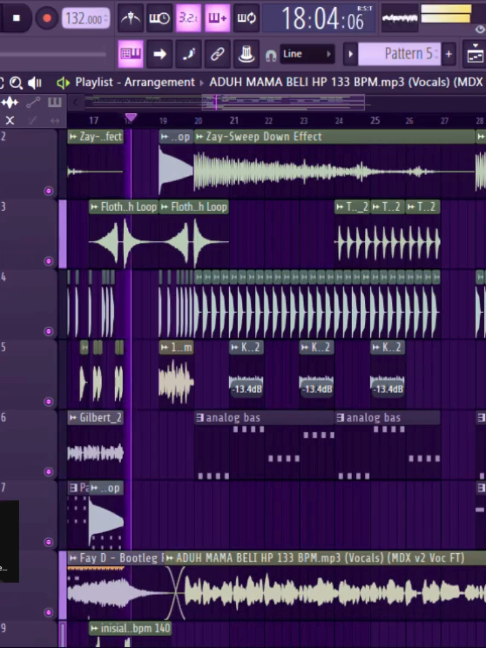The width and height of the screenshot is (486, 648).
Task: Click the metronome icon
Action: 131,18
